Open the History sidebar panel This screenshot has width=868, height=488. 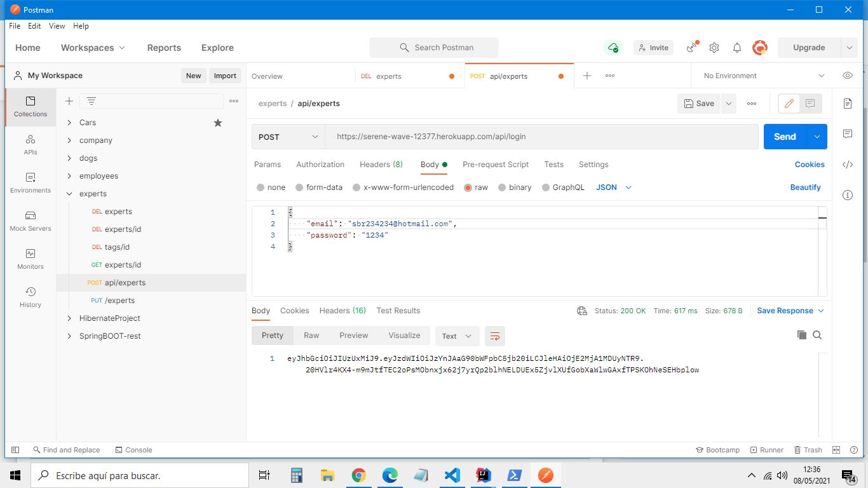(x=31, y=297)
